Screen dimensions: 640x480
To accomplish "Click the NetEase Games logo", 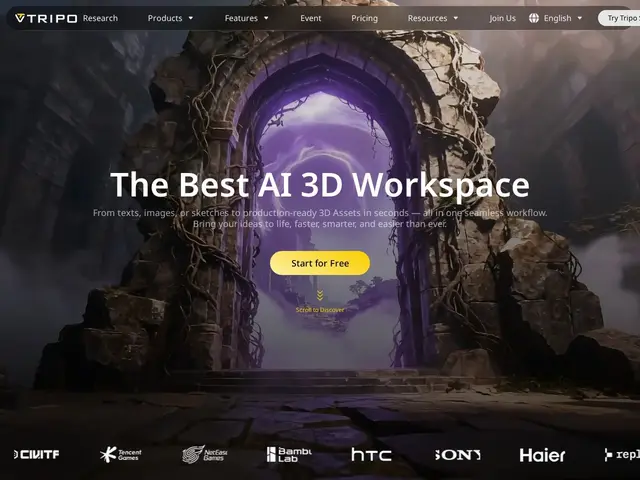I will pyautogui.click(x=204, y=454).
